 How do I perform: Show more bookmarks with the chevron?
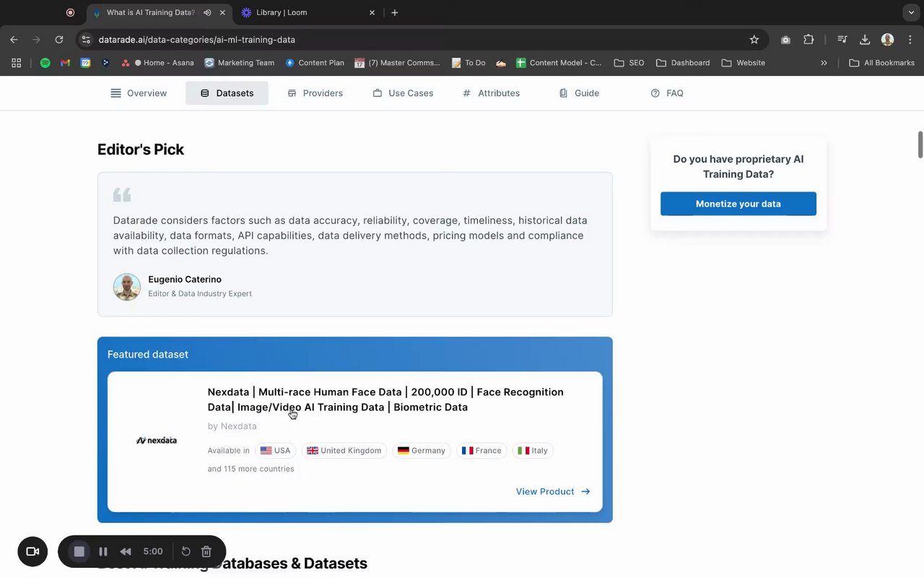point(824,63)
